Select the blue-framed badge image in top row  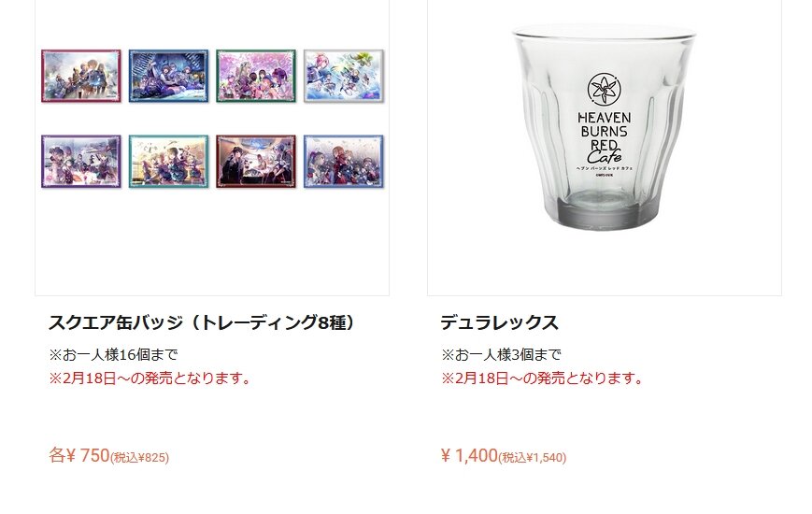tap(168, 77)
